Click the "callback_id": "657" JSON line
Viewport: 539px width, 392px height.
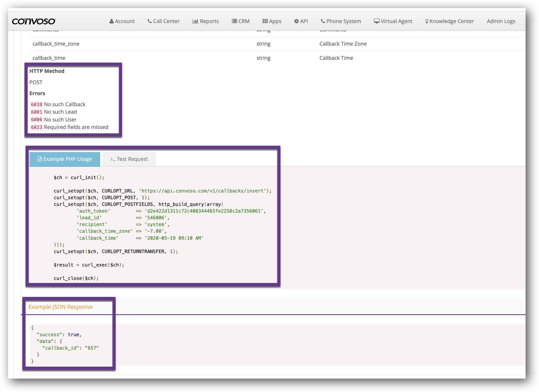pyautogui.click(x=71, y=348)
